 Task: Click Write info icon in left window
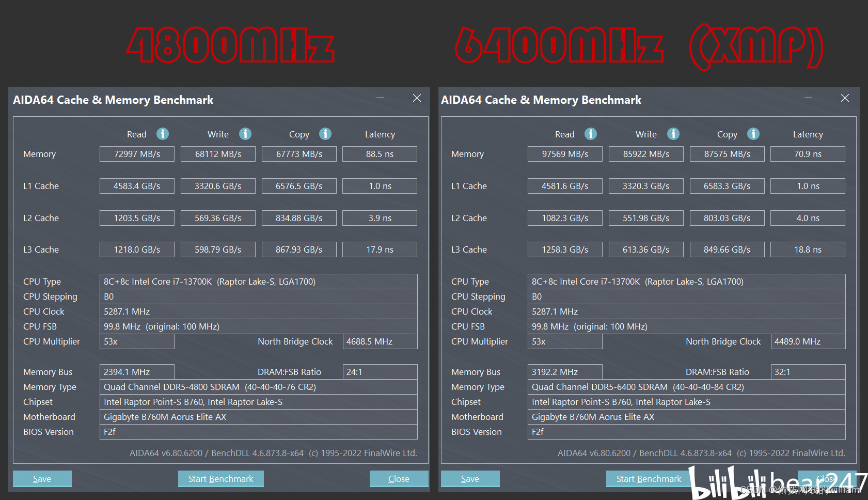pos(245,134)
